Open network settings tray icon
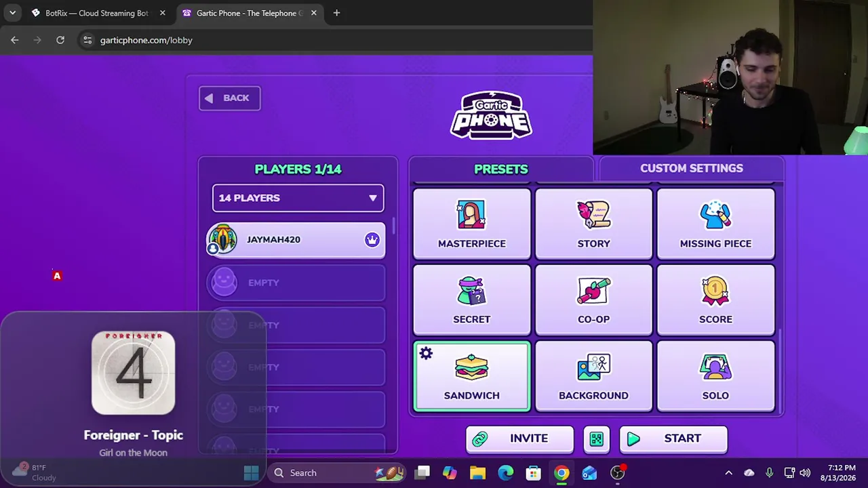The image size is (868, 488). click(789, 473)
